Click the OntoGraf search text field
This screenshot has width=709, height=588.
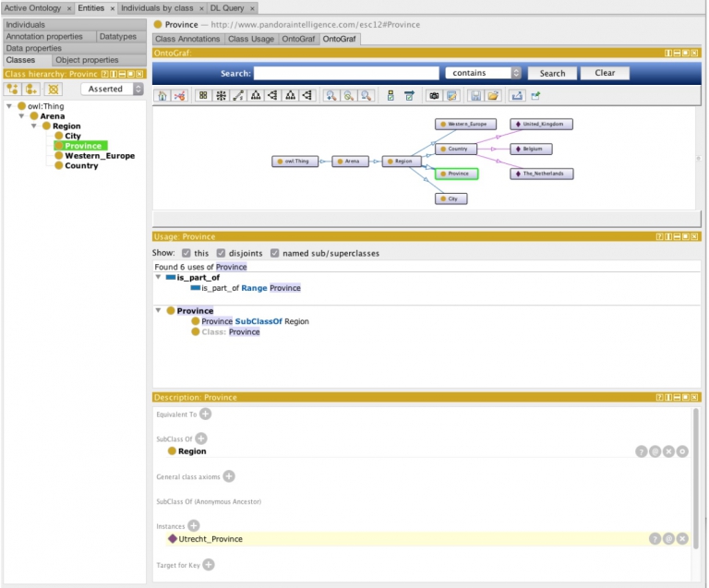click(345, 73)
